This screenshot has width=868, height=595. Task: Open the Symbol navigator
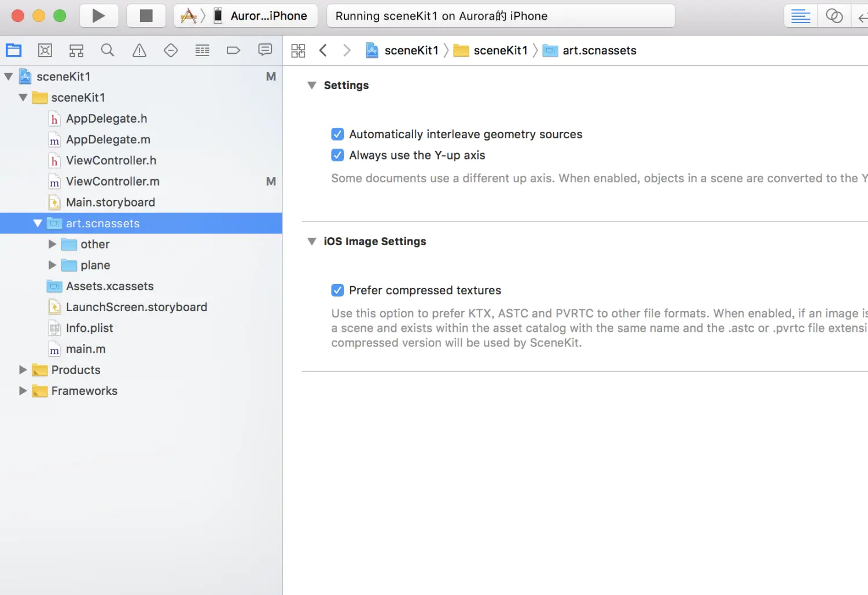76,50
